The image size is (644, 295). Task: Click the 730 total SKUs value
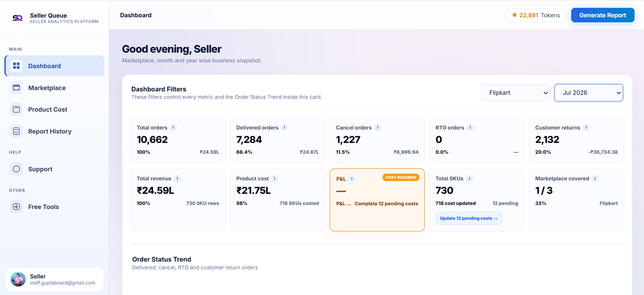(444, 190)
